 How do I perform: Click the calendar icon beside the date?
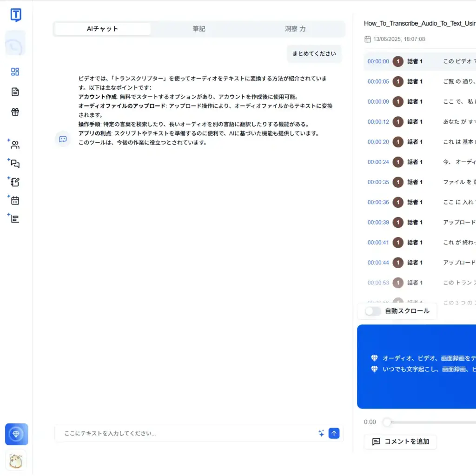367,39
